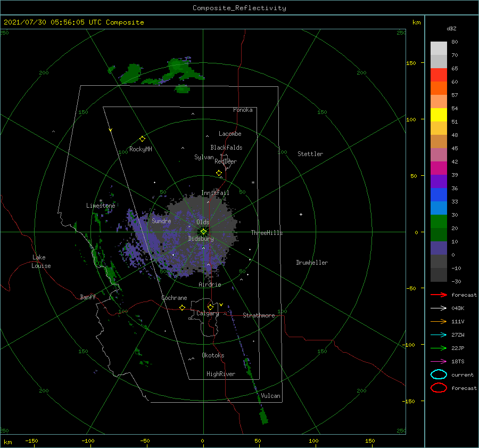Click the Sylvan town label
Image resolution: width=479 pixels, height=448 pixels.
[204, 157]
